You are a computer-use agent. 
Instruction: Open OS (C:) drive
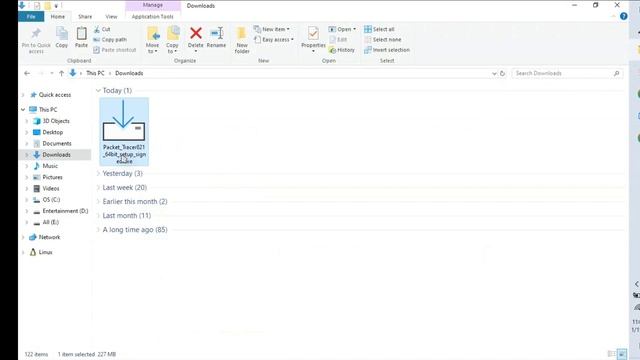51,200
